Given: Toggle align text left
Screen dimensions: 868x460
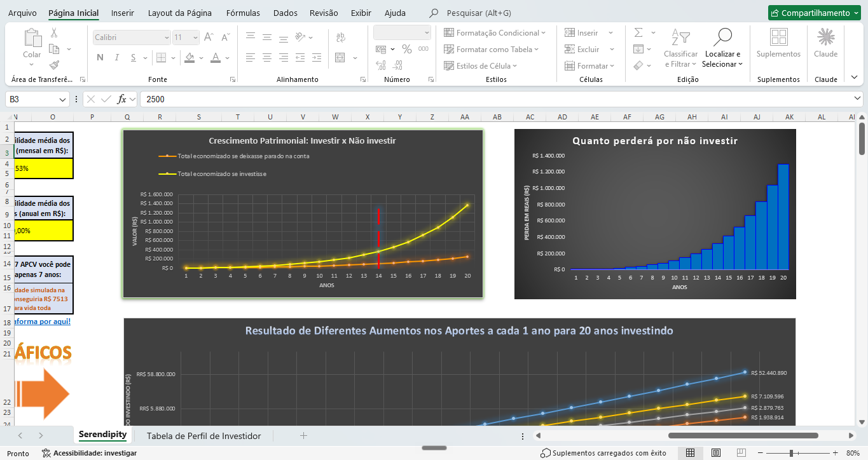Looking at the screenshot, I should [x=251, y=58].
